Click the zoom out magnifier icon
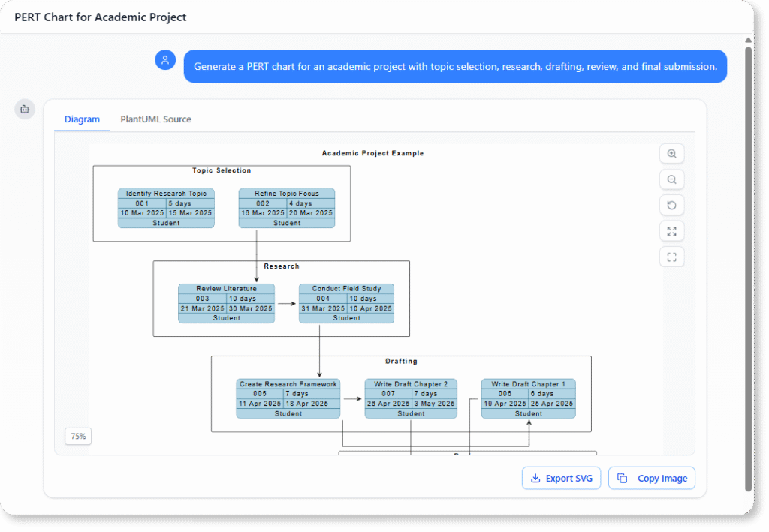The width and height of the screenshot is (769, 532). [x=671, y=180]
